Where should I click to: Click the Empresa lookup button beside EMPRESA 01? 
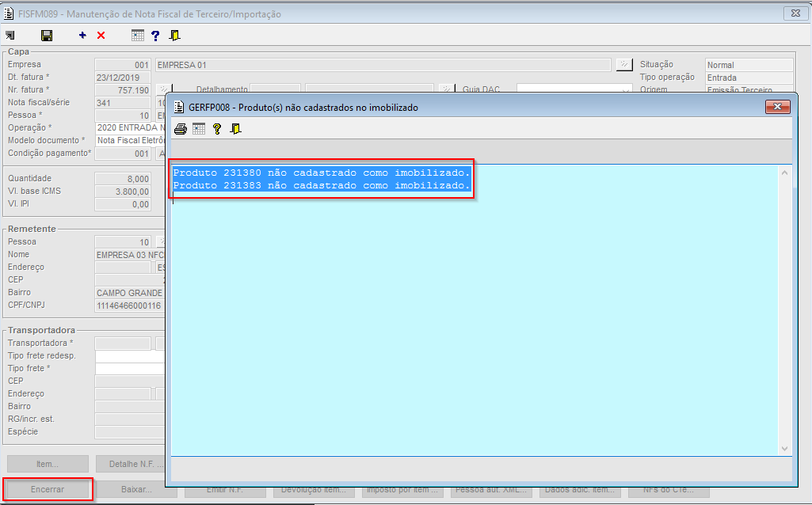[x=624, y=65]
